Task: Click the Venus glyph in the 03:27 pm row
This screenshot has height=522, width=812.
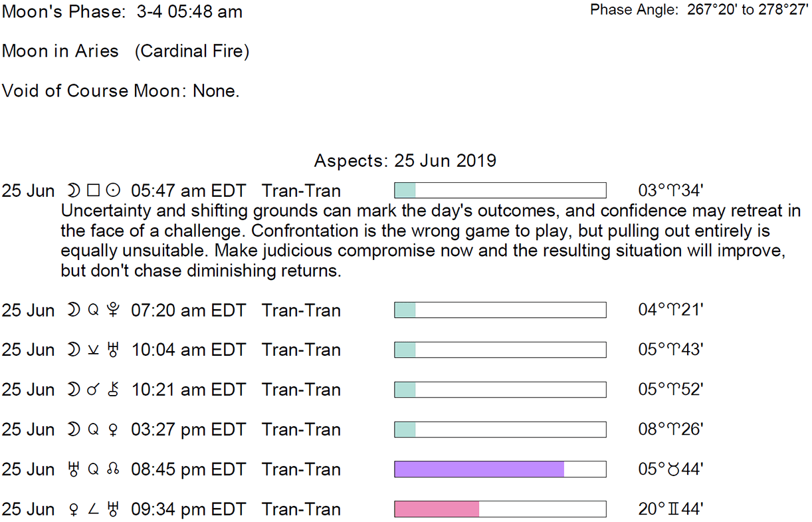Action: tap(114, 430)
